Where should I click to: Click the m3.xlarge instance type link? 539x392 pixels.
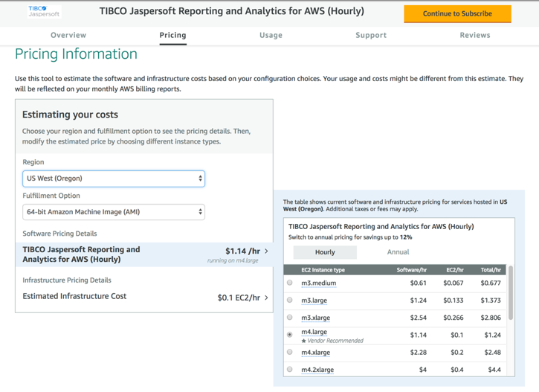pos(315,318)
